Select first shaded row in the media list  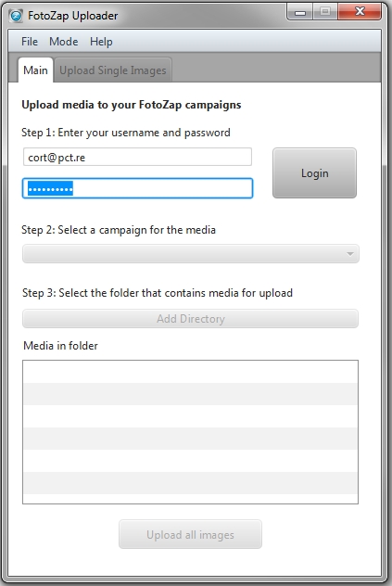tap(190, 394)
